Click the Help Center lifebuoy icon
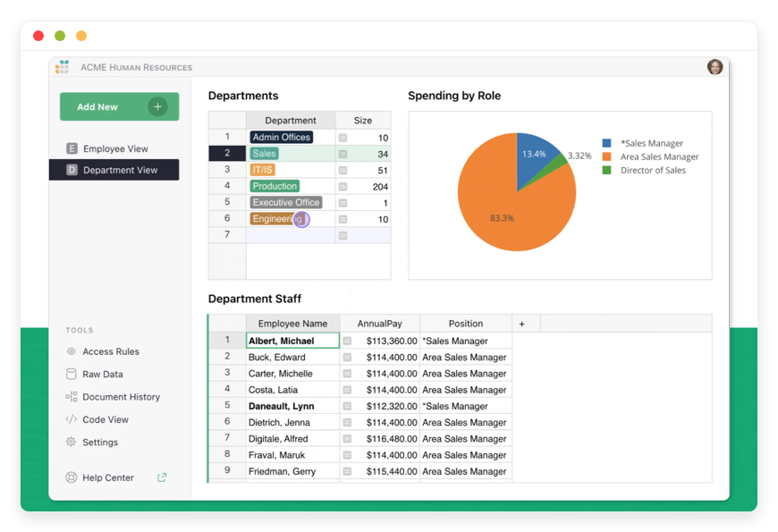The image size is (778, 532). tap(72, 477)
